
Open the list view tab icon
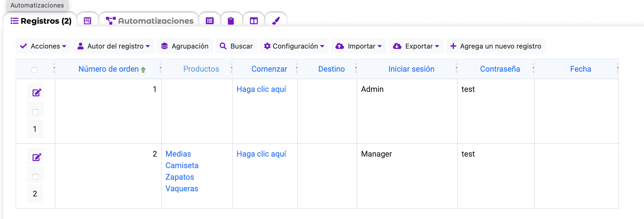pyautogui.click(x=210, y=21)
